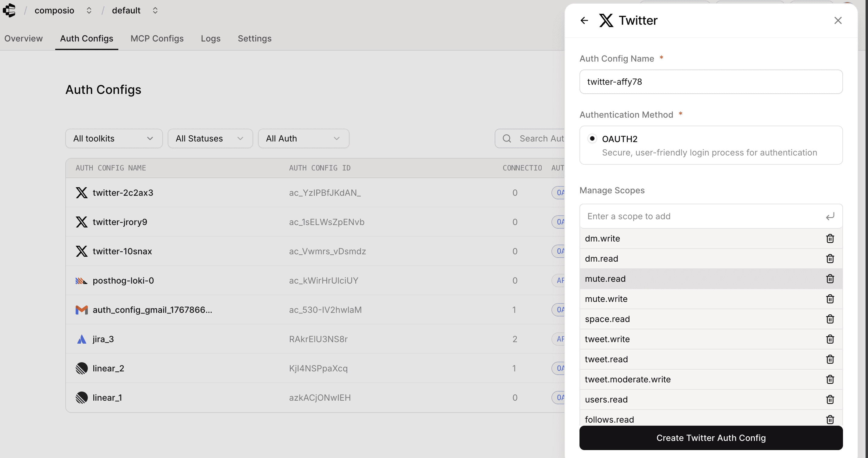Submit scope with the enter arrow icon
The height and width of the screenshot is (458, 868).
click(x=830, y=216)
